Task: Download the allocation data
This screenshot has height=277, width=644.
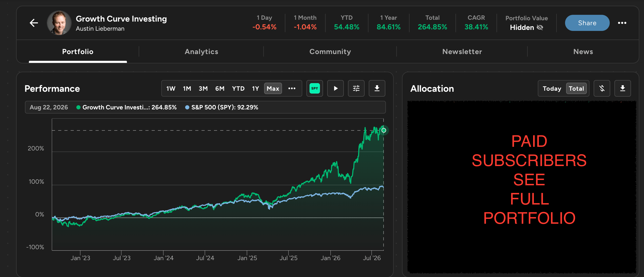Action: 622,88
